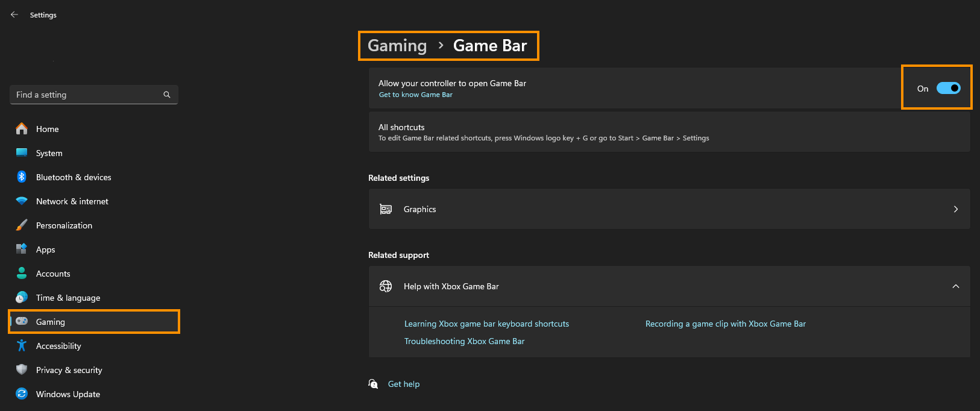Click the back arrow icon beside Settings

coord(14,14)
